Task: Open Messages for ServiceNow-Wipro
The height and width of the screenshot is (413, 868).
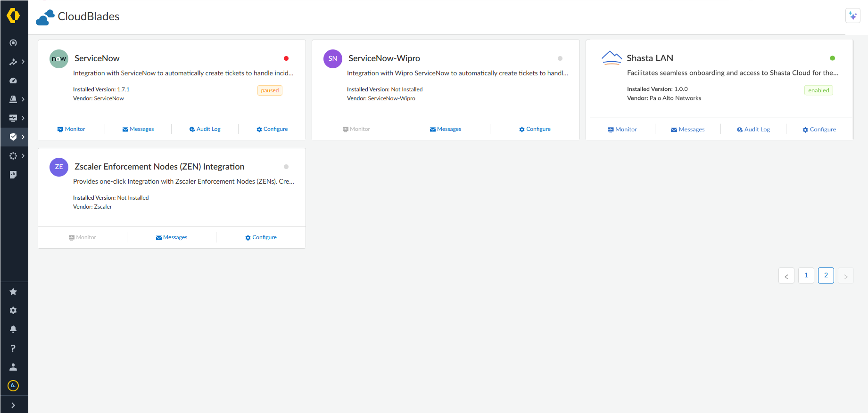Action: coord(445,129)
